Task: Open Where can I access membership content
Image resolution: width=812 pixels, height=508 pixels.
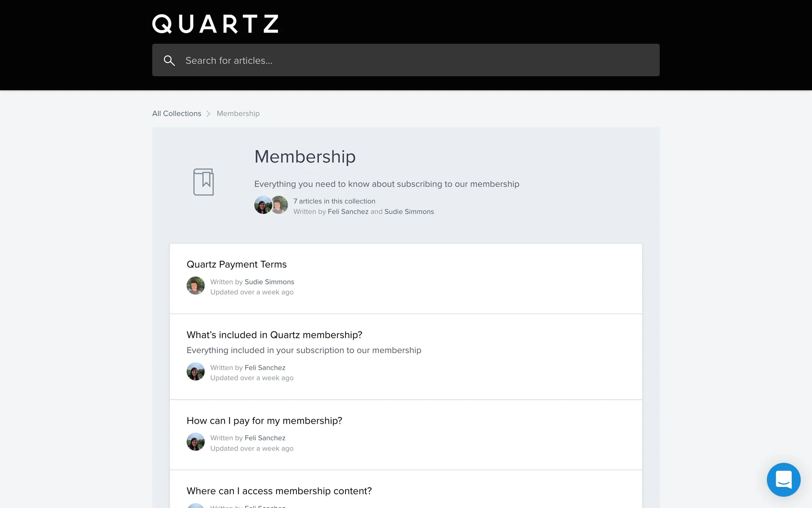Action: tap(279, 491)
